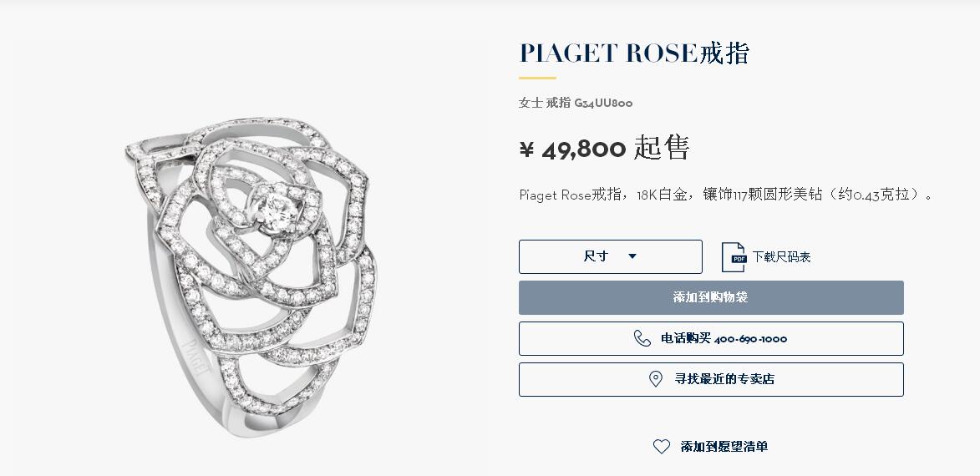Click the center diamond of the rose ring

click(x=277, y=210)
